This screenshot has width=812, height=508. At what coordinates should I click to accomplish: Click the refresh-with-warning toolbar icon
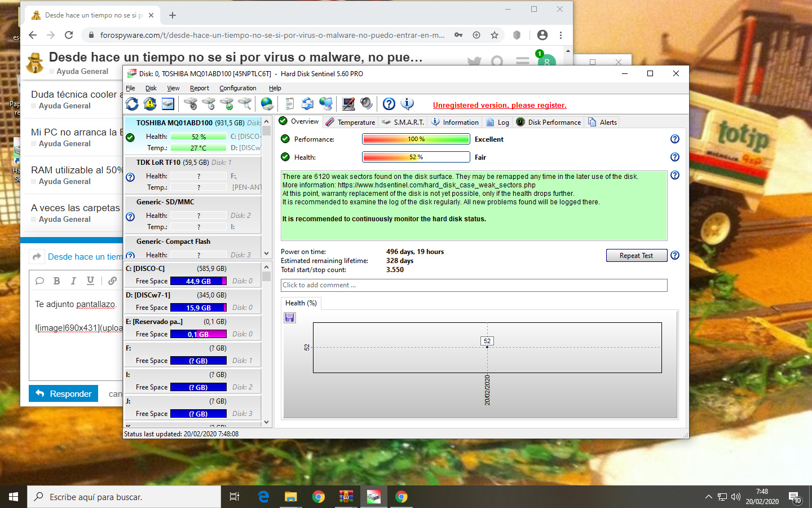click(150, 104)
